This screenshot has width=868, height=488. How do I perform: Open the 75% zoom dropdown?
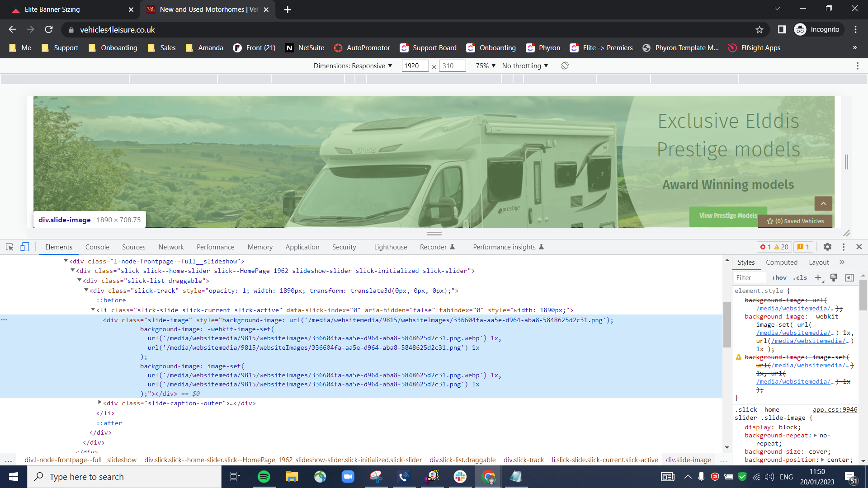486,66
